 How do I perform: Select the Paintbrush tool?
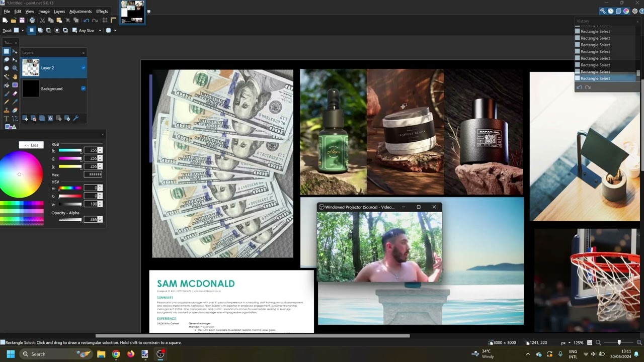point(7,94)
